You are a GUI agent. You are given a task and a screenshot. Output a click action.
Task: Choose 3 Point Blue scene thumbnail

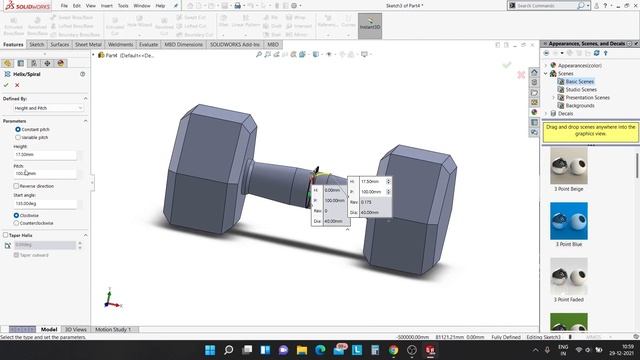(569, 221)
